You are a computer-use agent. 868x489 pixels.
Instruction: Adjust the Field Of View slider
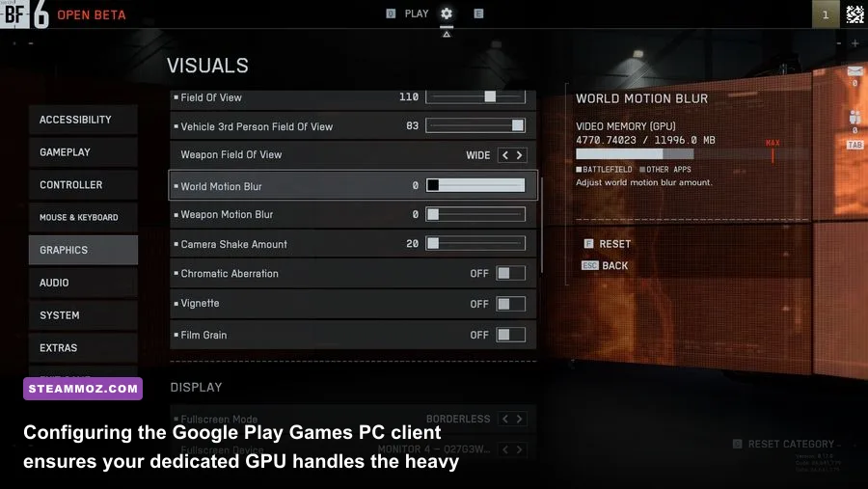click(475, 96)
